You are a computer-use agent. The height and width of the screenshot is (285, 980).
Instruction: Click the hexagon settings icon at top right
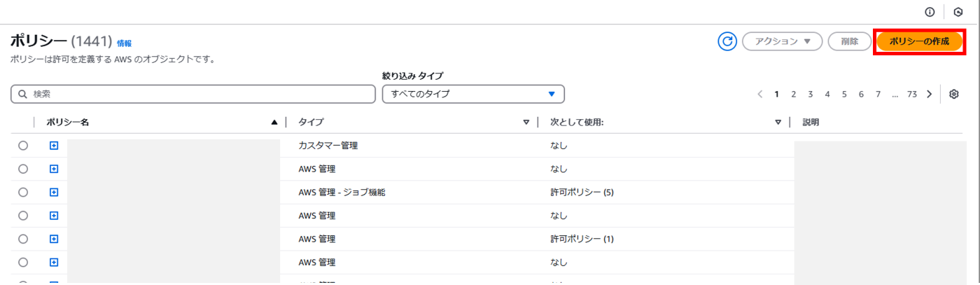[958, 12]
